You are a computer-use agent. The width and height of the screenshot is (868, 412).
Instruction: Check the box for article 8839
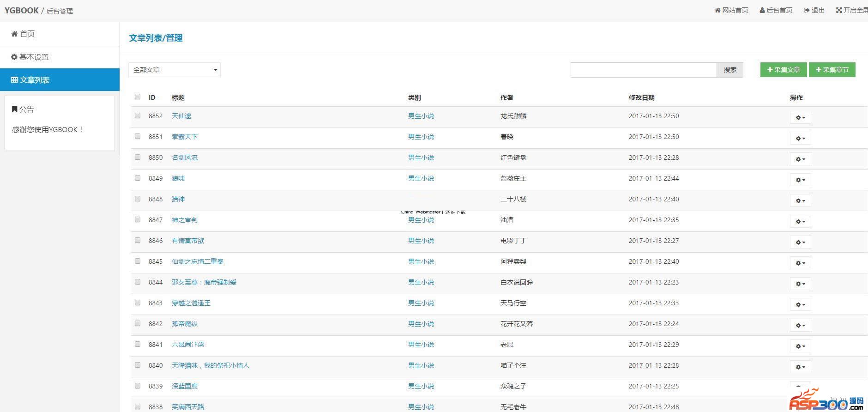pos(138,386)
